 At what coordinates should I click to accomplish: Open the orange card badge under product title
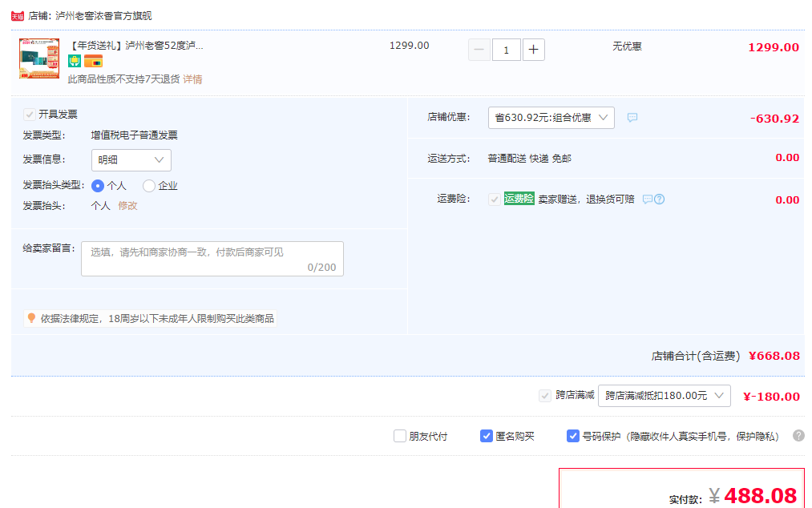(93, 61)
